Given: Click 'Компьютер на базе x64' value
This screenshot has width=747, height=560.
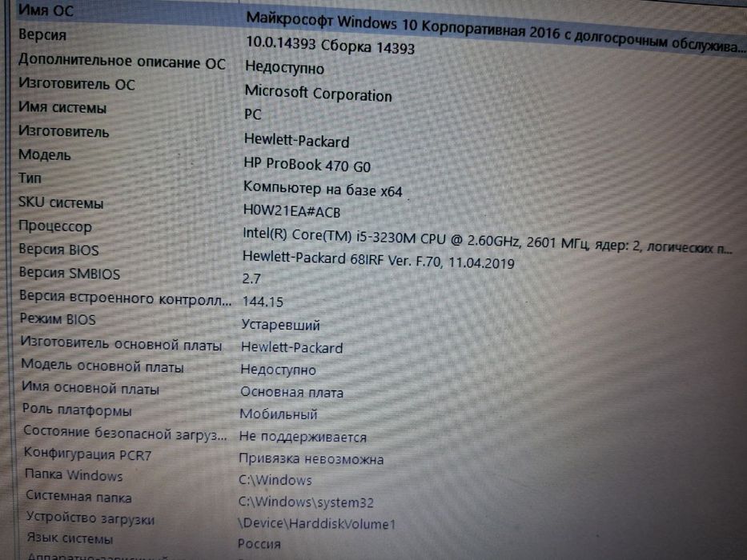Looking at the screenshot, I should (x=323, y=189).
